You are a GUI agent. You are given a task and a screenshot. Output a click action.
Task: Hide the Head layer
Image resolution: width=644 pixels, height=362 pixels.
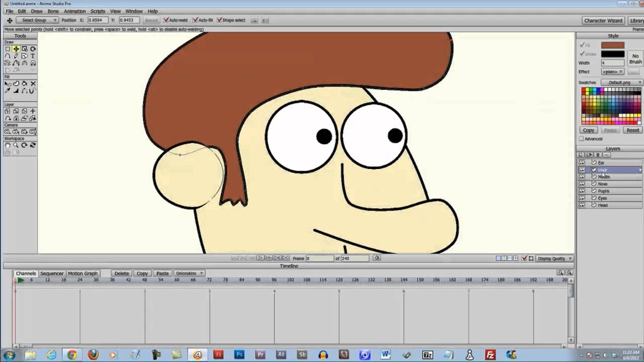point(582,205)
